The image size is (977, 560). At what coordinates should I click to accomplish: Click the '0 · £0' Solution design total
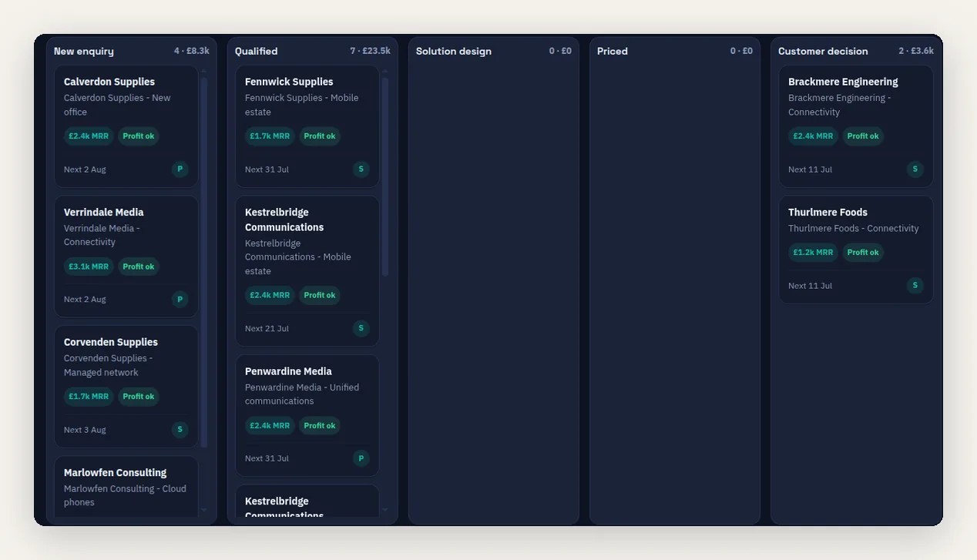pos(560,51)
